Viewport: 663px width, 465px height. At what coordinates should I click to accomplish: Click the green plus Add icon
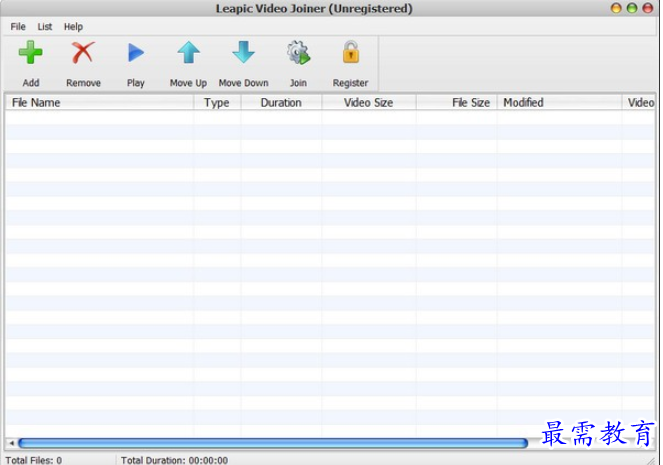click(x=30, y=52)
